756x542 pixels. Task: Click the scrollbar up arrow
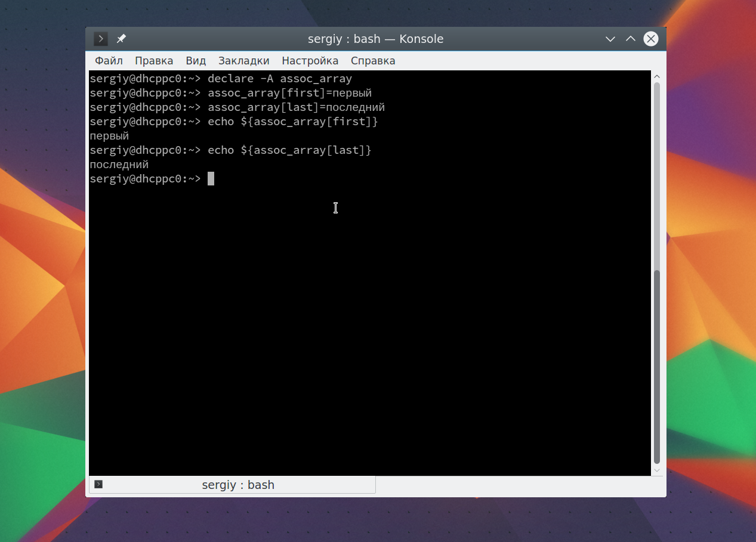pyautogui.click(x=657, y=76)
